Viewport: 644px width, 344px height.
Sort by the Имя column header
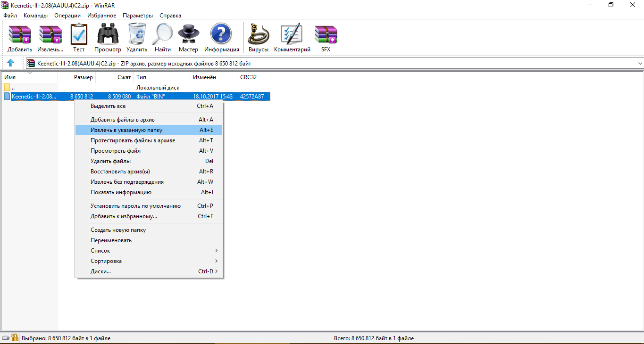[x=29, y=77]
